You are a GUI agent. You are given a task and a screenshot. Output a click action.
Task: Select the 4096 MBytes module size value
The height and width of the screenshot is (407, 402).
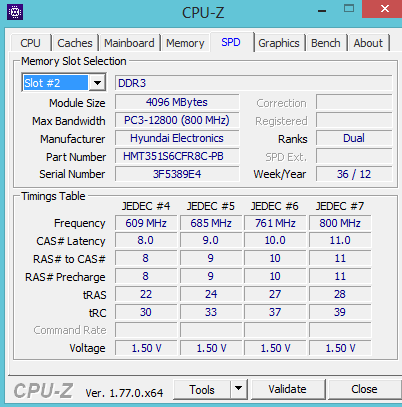[177, 102]
